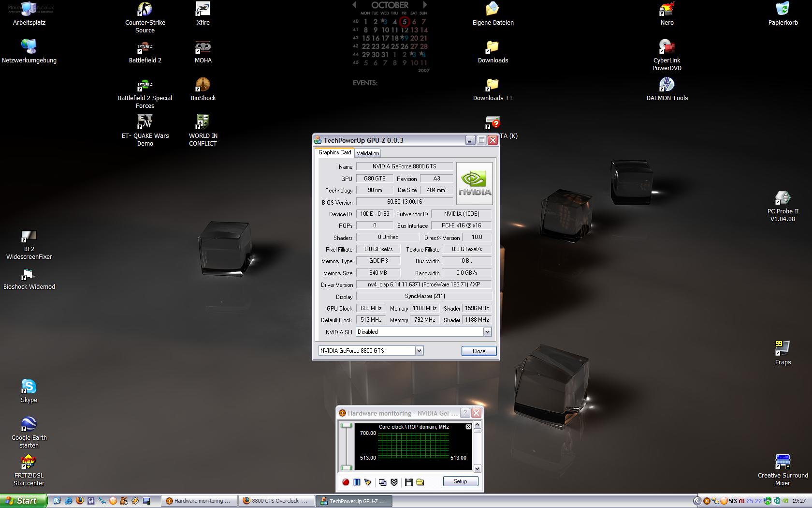The height and width of the screenshot is (508, 812).
Task: Click the Display field showing SyncMaster
Action: 424,296
